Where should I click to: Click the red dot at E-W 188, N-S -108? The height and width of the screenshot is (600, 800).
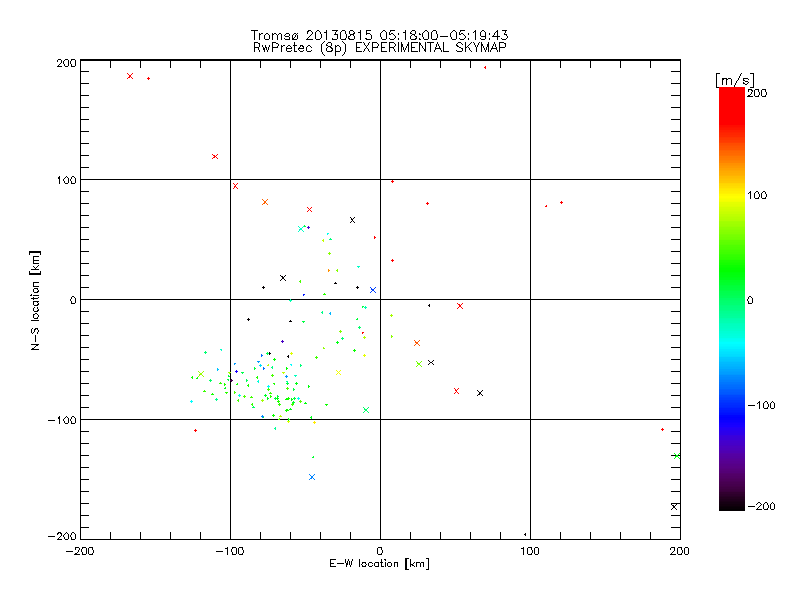point(662,430)
